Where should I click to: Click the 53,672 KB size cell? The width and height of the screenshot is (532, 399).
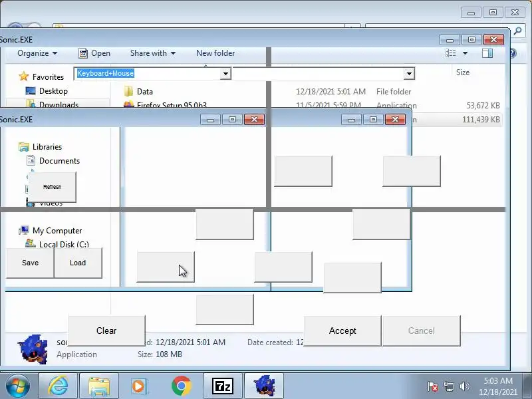pos(483,105)
